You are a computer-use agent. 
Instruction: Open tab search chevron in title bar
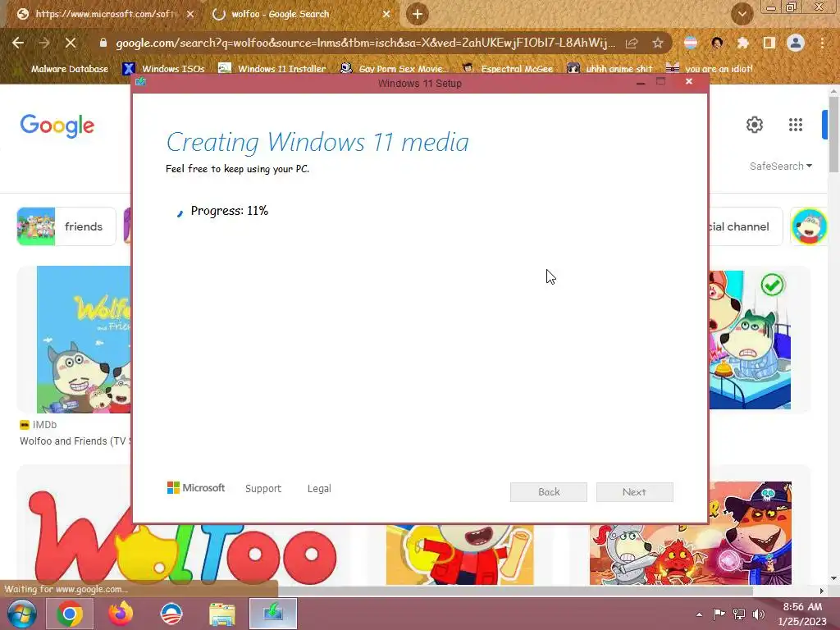(742, 14)
